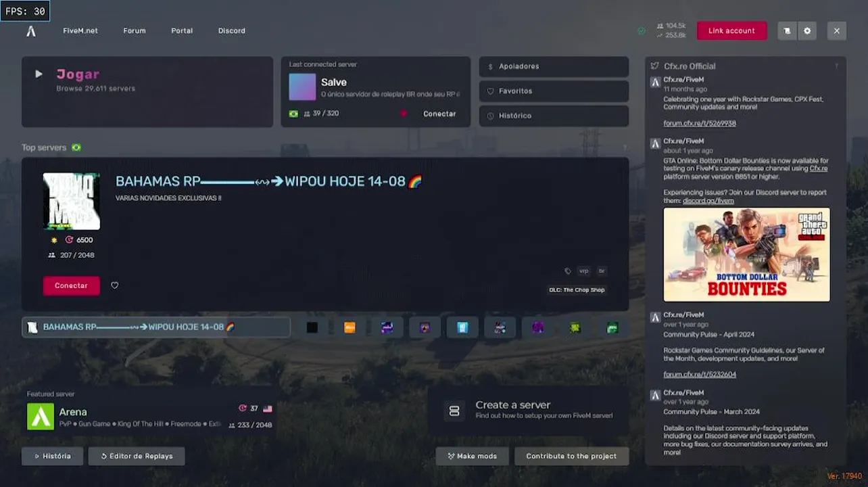Select the BAHAMAS RP carousel entry
The height and width of the screenshot is (487, 868).
pos(156,327)
